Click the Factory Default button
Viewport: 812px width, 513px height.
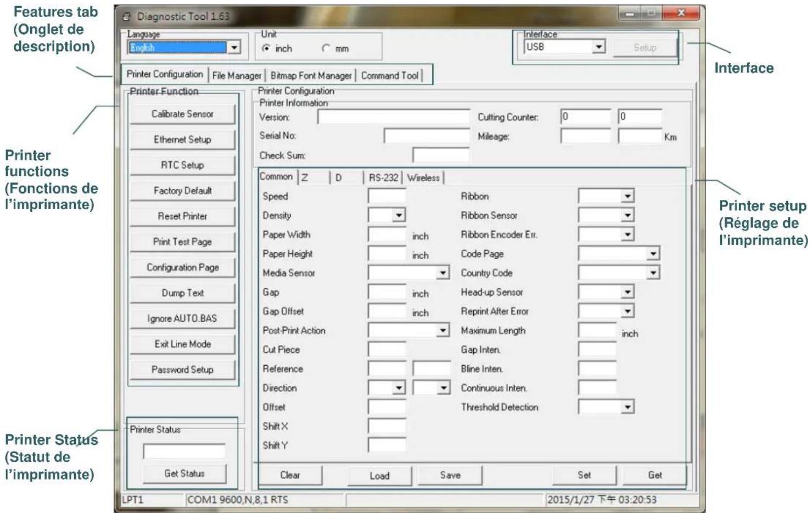coord(182,191)
